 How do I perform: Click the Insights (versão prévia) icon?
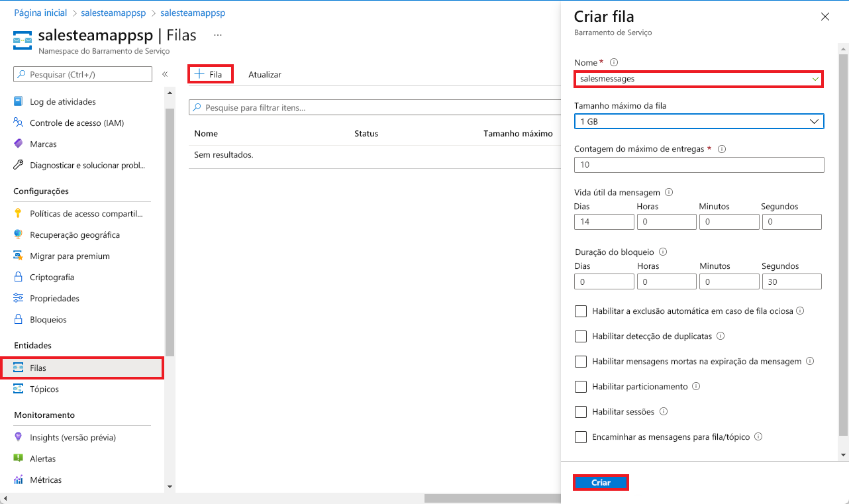pyautogui.click(x=19, y=437)
